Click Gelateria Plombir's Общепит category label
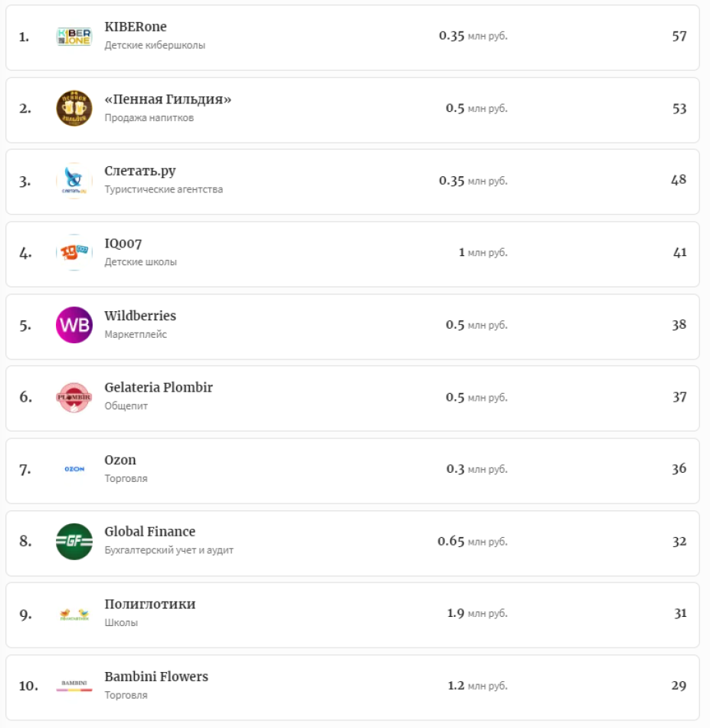This screenshot has height=728, width=710. 126,406
